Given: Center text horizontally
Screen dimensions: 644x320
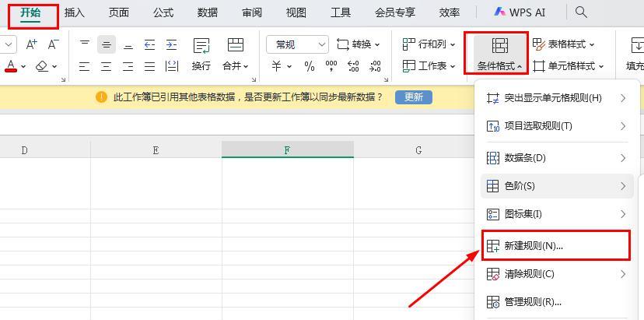Looking at the screenshot, I should [107, 66].
